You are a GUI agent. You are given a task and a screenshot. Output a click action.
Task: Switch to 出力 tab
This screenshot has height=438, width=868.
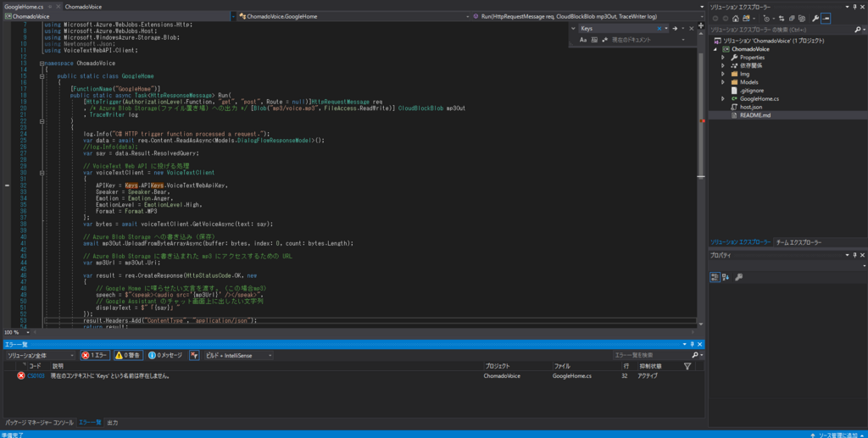(x=113, y=423)
